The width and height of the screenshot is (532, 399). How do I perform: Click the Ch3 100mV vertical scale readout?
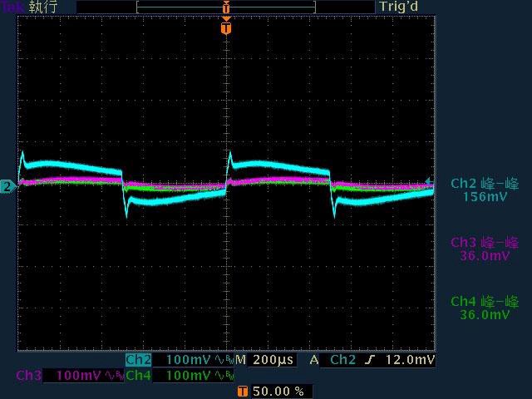tap(78, 376)
